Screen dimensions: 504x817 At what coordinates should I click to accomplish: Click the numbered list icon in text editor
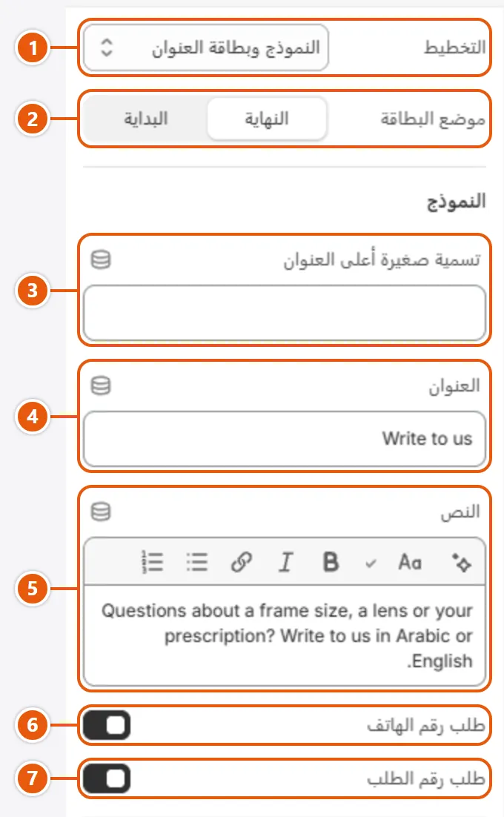coord(153,562)
